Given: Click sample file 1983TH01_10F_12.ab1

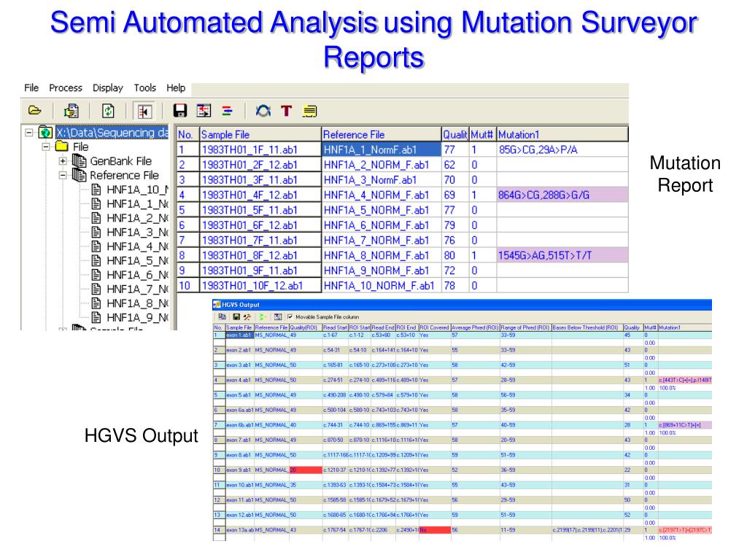Looking at the screenshot, I should click(x=260, y=286).
